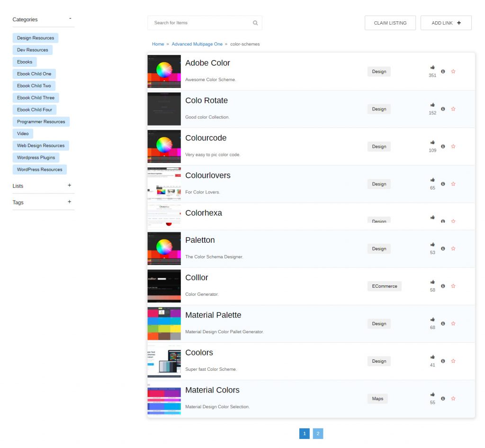The height and width of the screenshot is (448, 485).
Task: Like Colorhexa using thumbs-up
Action: (432, 217)
